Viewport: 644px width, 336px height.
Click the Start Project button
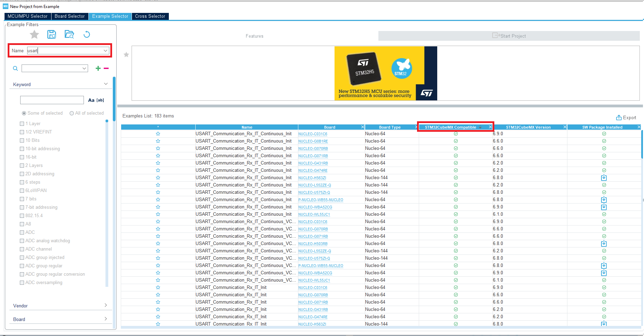click(509, 36)
